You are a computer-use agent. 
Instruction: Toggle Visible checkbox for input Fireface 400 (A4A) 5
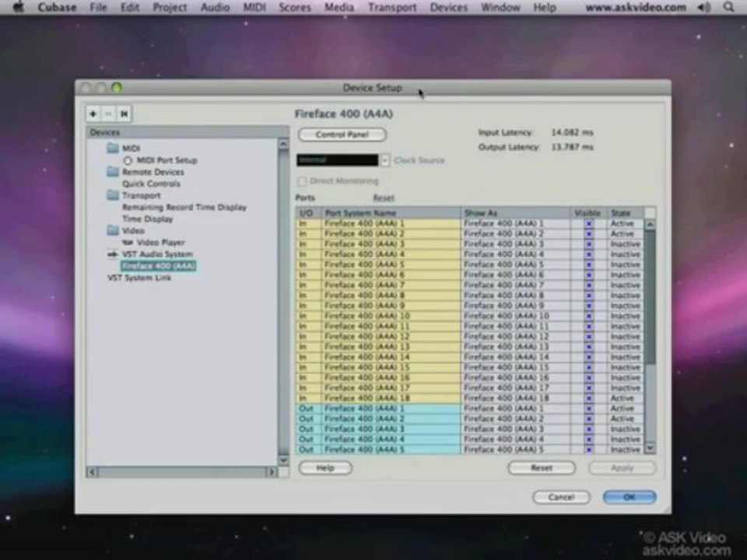(x=589, y=264)
